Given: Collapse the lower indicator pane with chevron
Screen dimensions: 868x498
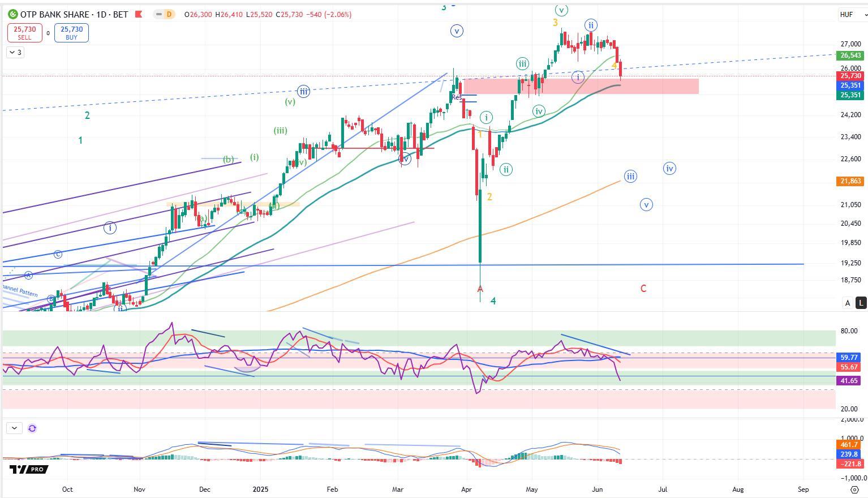Looking at the screenshot, I should click(x=14, y=428).
